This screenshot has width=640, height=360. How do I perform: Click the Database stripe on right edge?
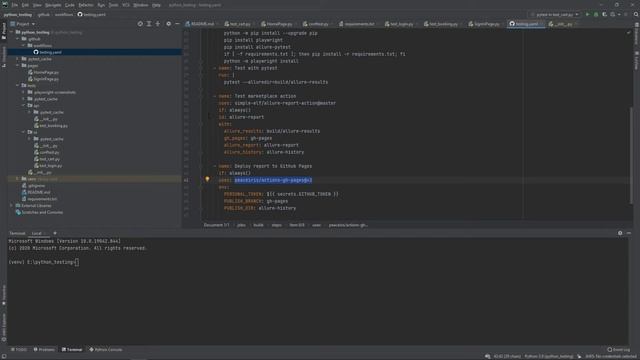[636, 33]
